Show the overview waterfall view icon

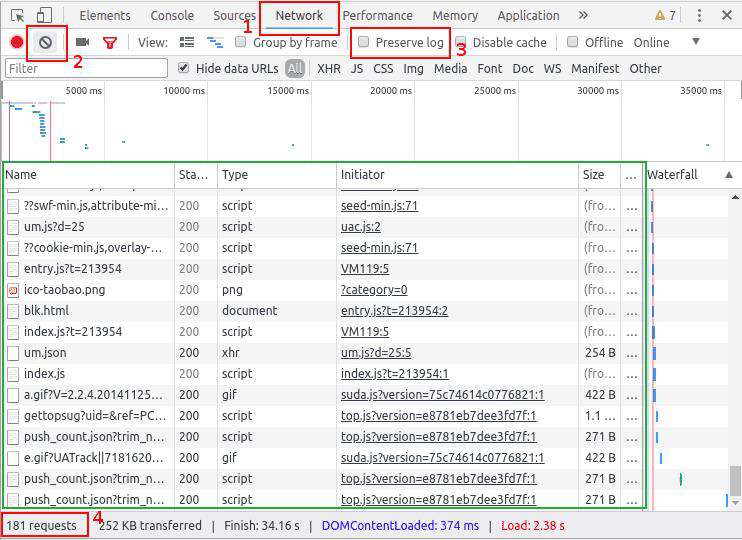(x=215, y=42)
